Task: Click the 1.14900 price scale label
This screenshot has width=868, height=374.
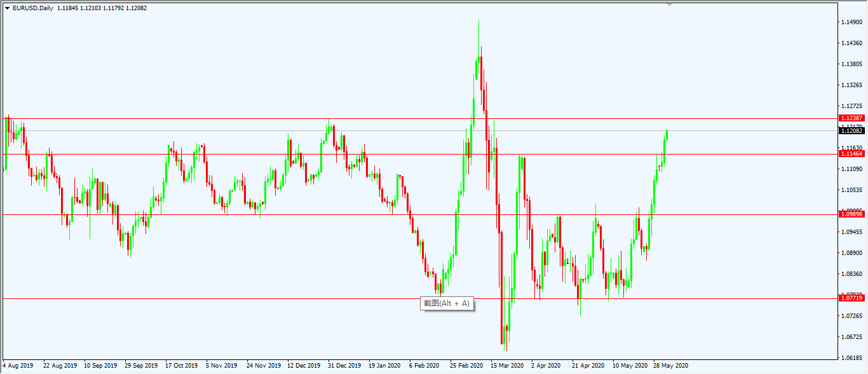Action: click(851, 22)
